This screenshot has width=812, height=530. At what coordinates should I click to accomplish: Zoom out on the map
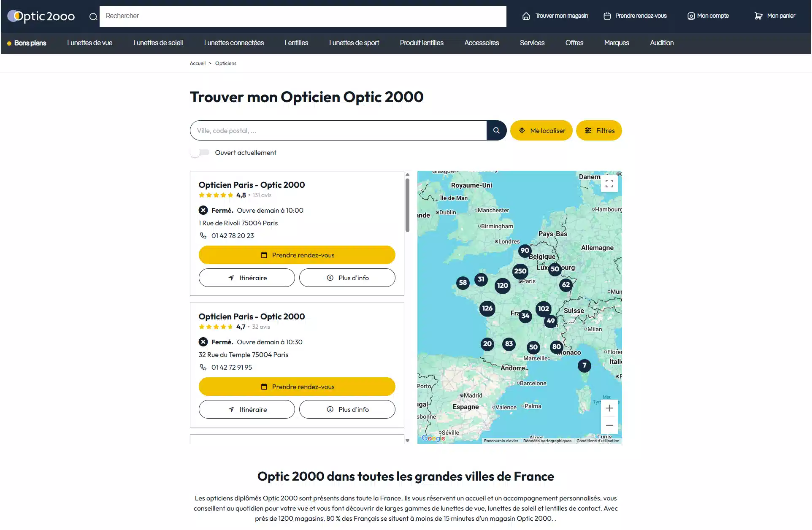(x=609, y=425)
